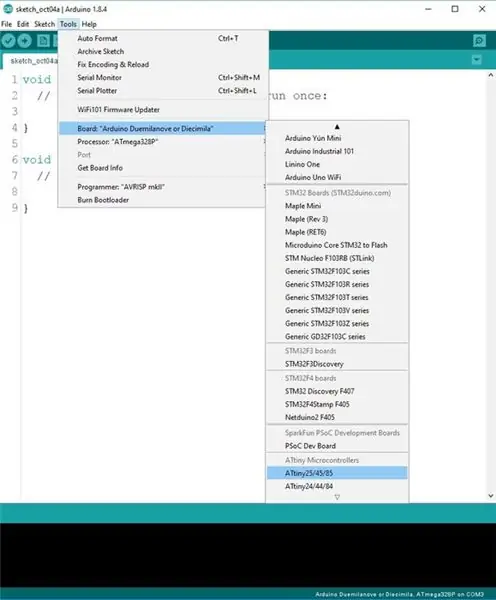The height and width of the screenshot is (600, 496).
Task: Select Linino One board
Action: click(x=337, y=164)
